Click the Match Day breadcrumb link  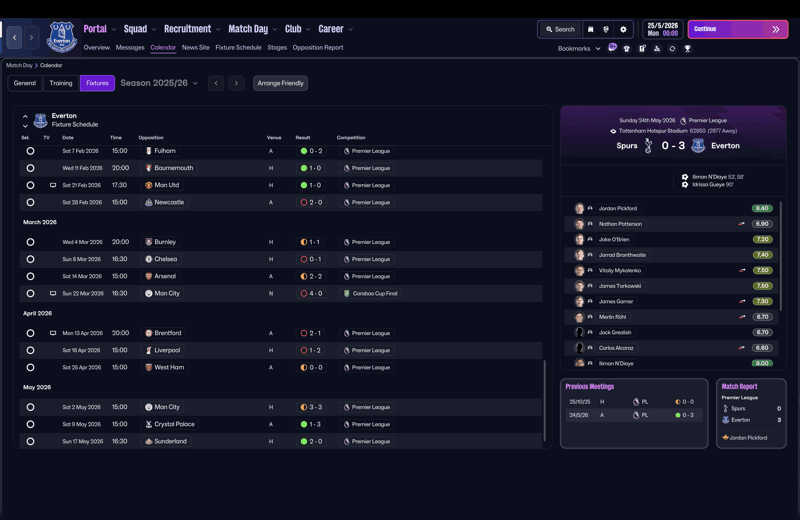pos(19,65)
